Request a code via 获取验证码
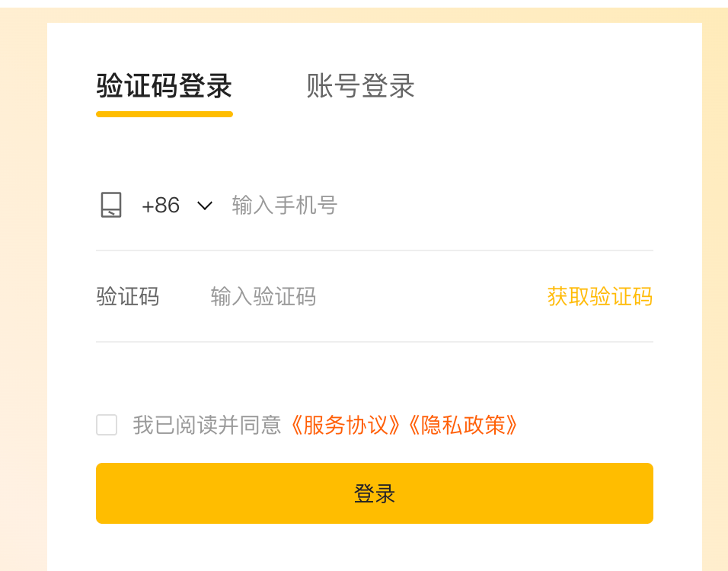The image size is (728, 571). [x=599, y=297]
